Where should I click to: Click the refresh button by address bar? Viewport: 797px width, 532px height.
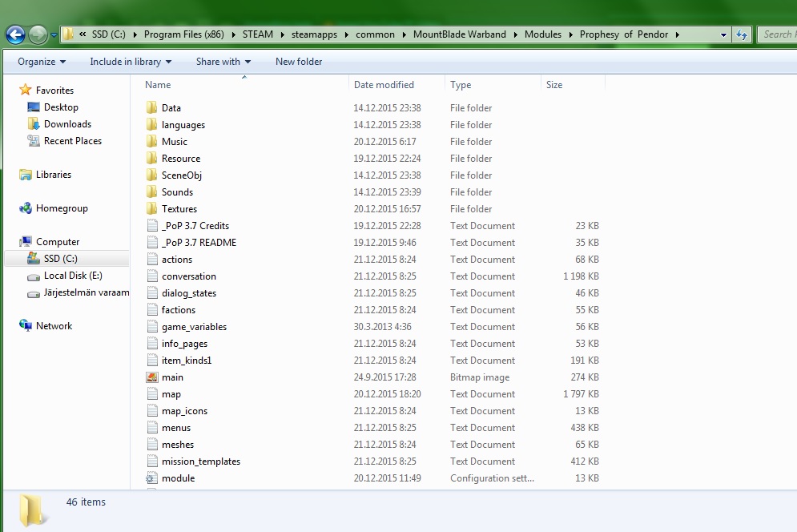742,34
